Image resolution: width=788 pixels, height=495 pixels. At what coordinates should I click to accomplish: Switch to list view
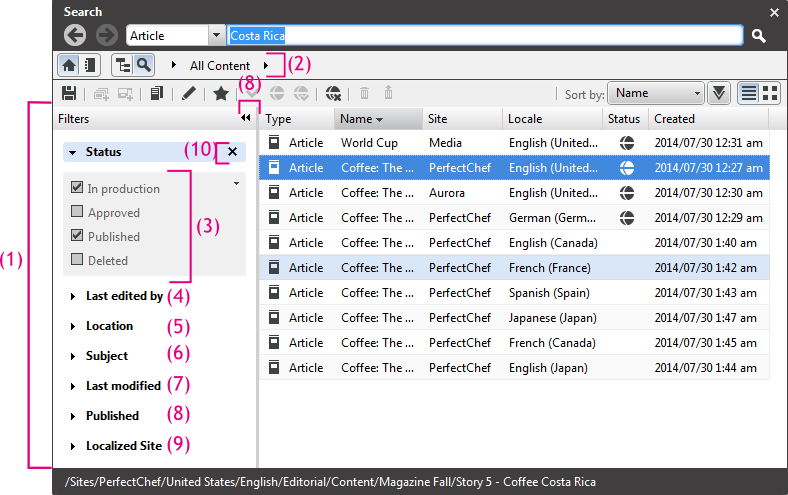click(748, 93)
